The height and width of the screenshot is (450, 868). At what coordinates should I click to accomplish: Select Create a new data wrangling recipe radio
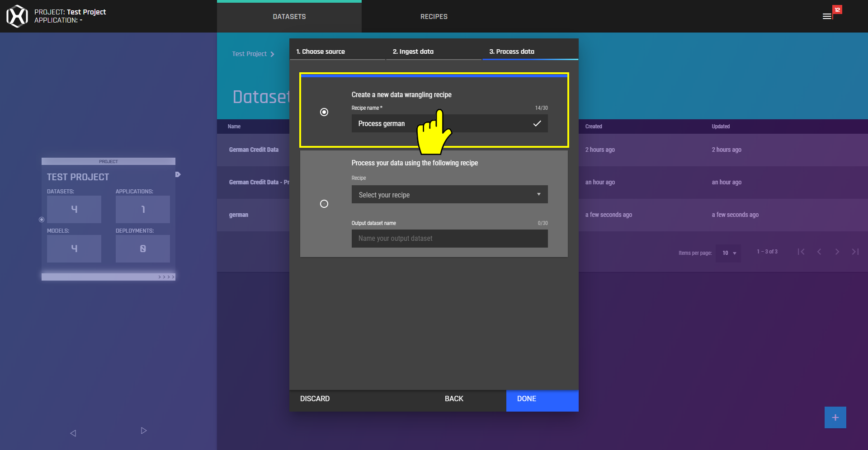coord(324,112)
